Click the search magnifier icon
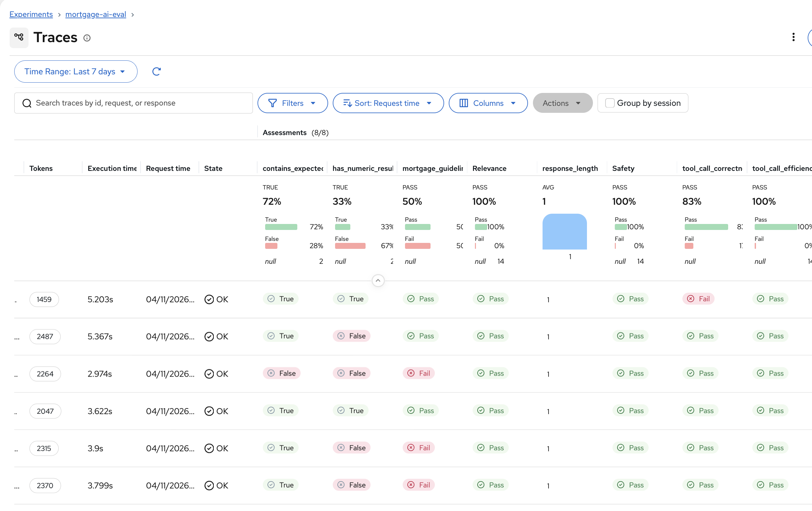The height and width of the screenshot is (511, 812). (x=27, y=103)
